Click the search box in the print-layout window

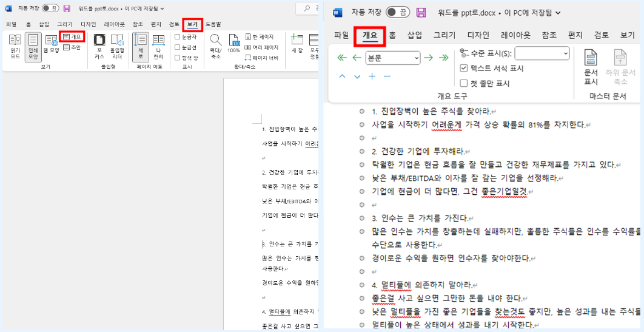tap(309, 8)
